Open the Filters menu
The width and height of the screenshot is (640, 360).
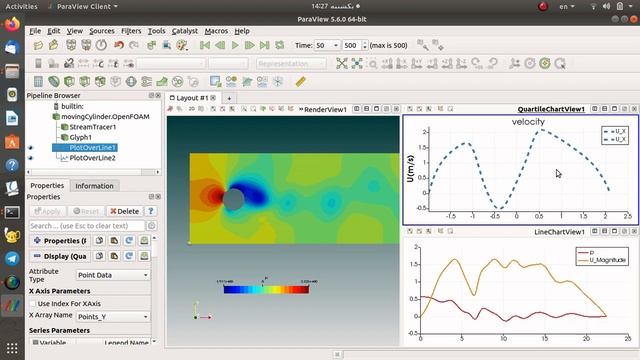point(131,31)
